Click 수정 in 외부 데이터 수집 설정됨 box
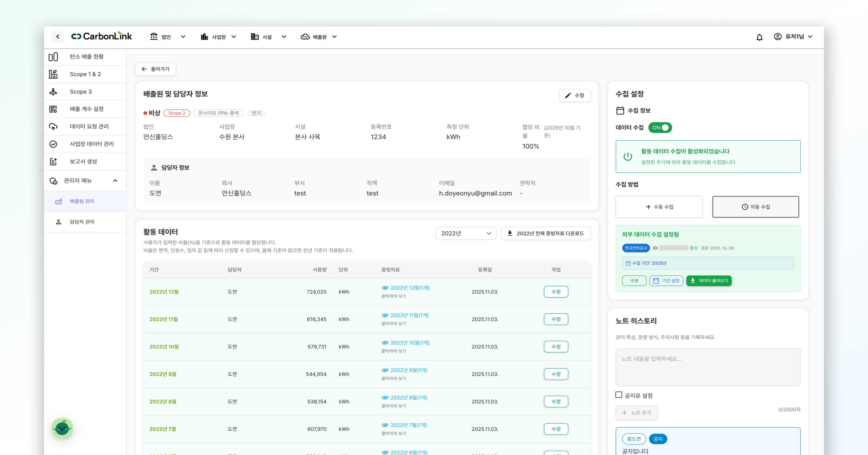The height and width of the screenshot is (455, 868). click(634, 281)
